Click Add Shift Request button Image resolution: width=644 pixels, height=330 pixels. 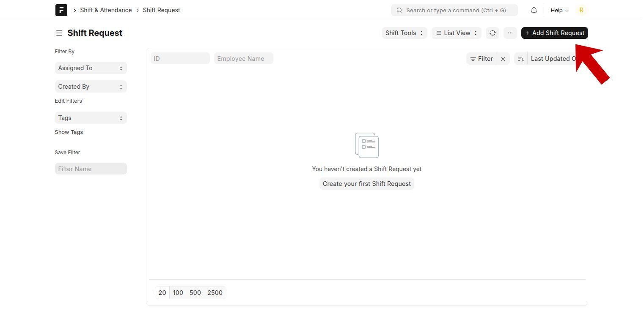554,33
